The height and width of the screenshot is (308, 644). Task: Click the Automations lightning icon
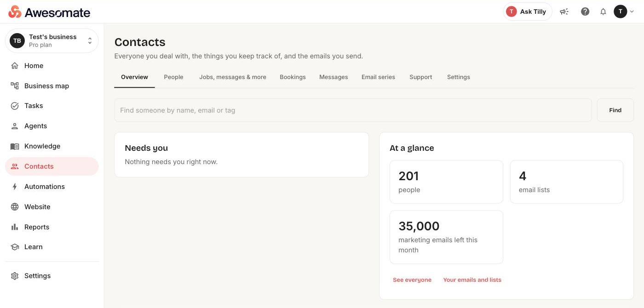[x=15, y=187]
